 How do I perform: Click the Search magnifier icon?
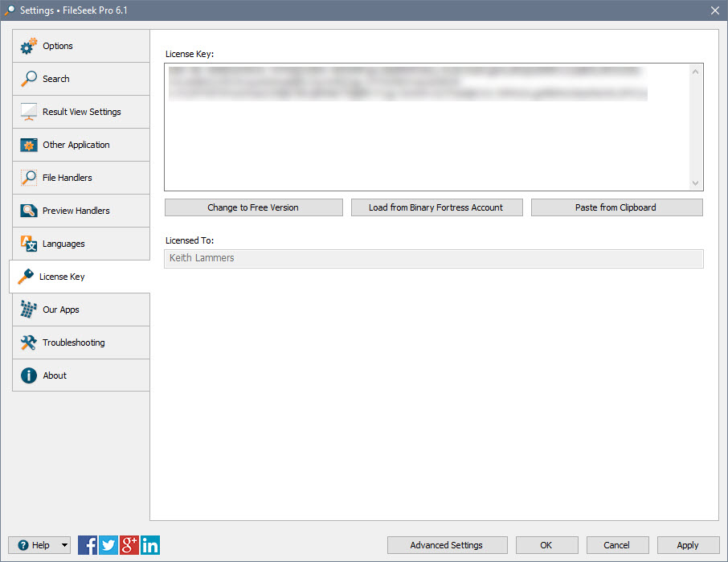[29, 79]
